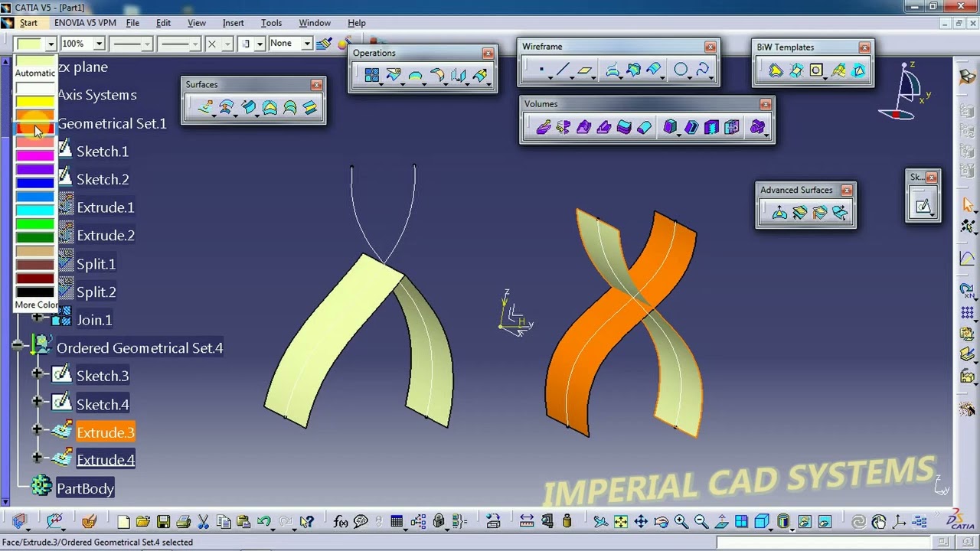Click the Painter brush icon in Graphic Properties
980x551 pixels.
click(325, 44)
